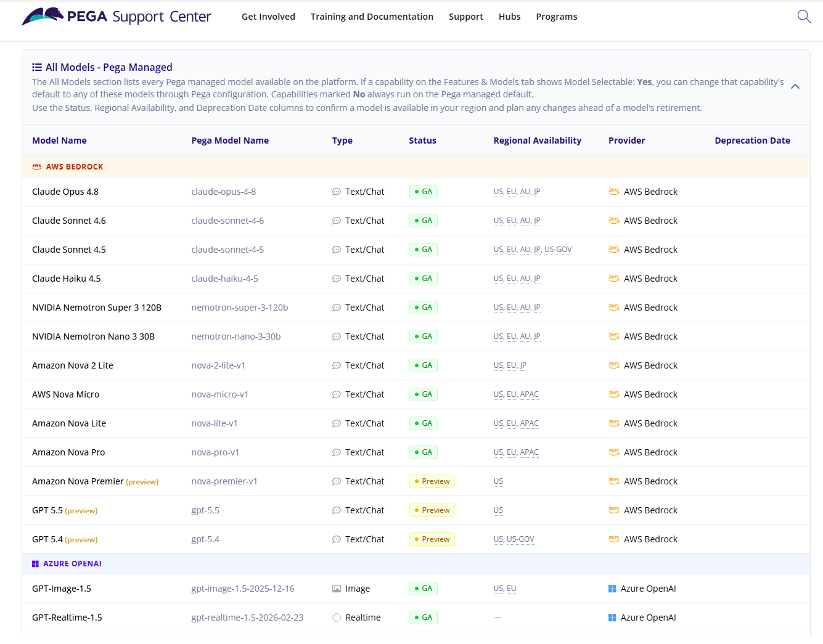Click the AWS provider icon for Amazon Nova Pro
823x644 pixels.
coord(614,452)
